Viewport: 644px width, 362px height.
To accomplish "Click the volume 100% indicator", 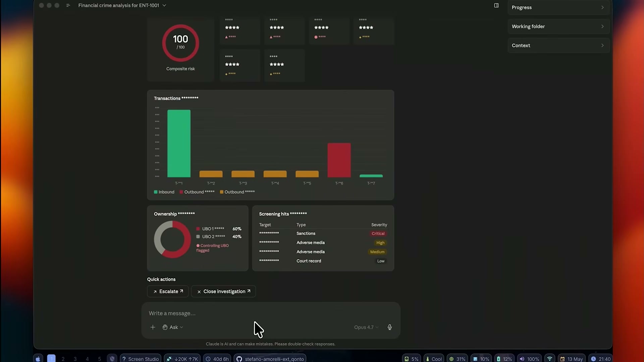I will tap(529, 359).
